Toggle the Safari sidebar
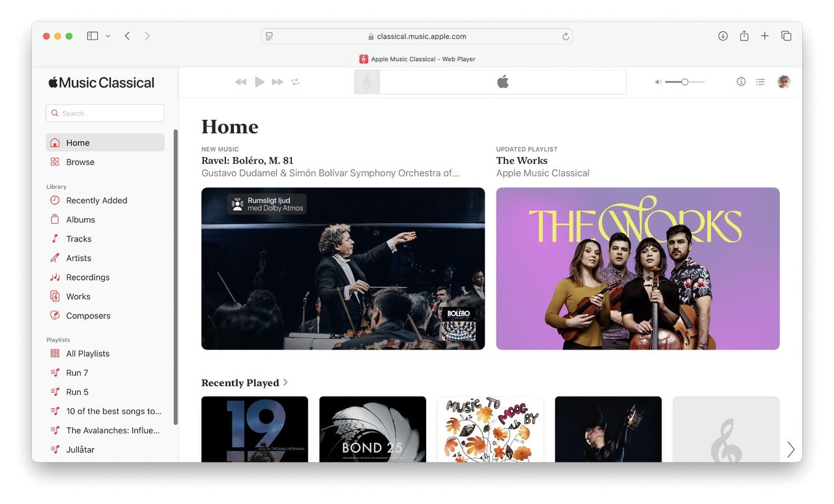The height and width of the screenshot is (504, 834). pos(92,36)
